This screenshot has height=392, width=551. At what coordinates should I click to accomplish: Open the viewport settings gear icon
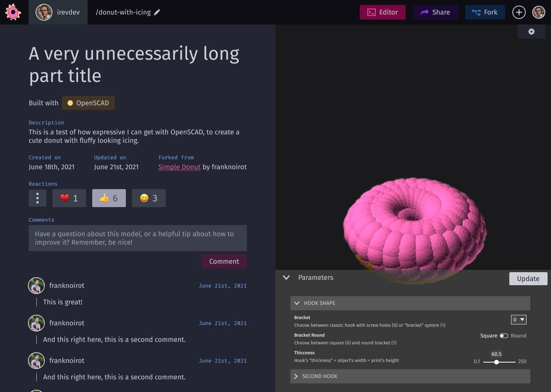(531, 31)
